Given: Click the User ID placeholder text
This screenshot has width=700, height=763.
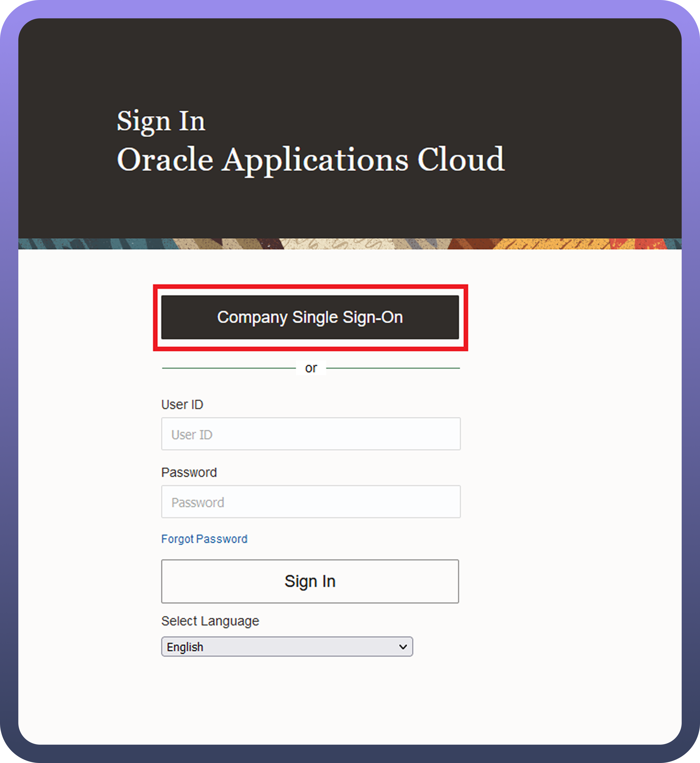Looking at the screenshot, I should [192, 435].
